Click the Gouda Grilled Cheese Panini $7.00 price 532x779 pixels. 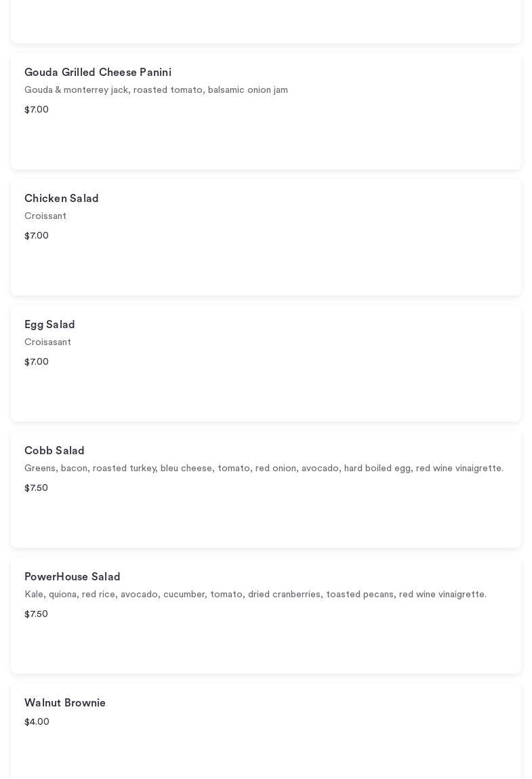coord(37,110)
